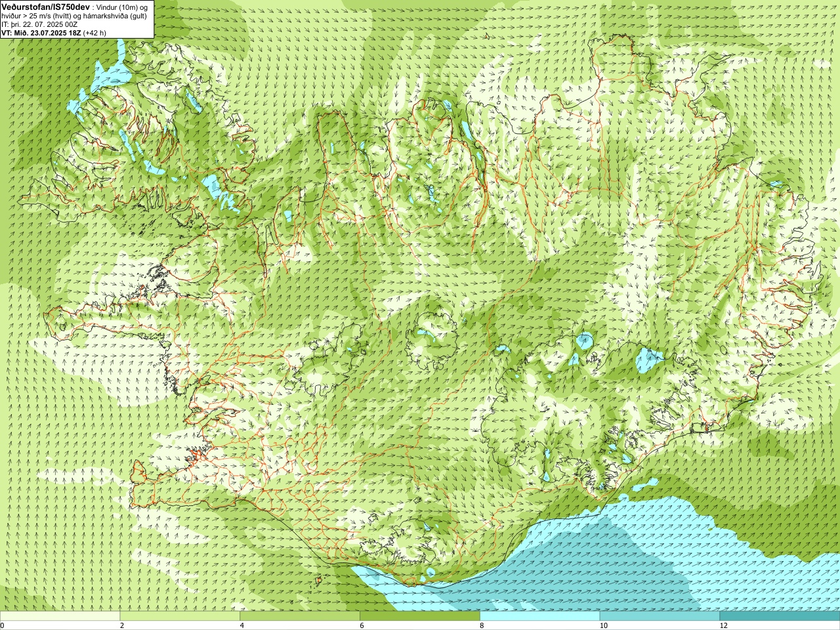840x630 pixels.
Task: Select the above 12 m/s dark teal swatch
Action: tap(780, 616)
